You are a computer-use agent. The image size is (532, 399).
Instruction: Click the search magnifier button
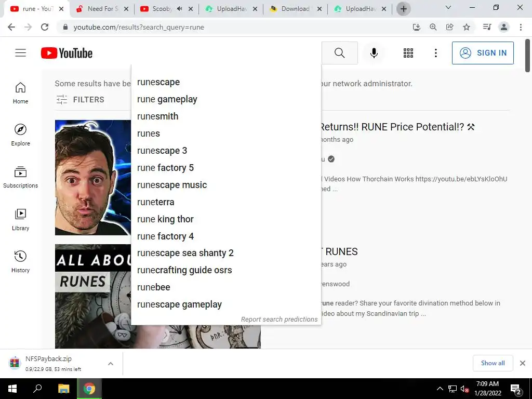click(339, 53)
